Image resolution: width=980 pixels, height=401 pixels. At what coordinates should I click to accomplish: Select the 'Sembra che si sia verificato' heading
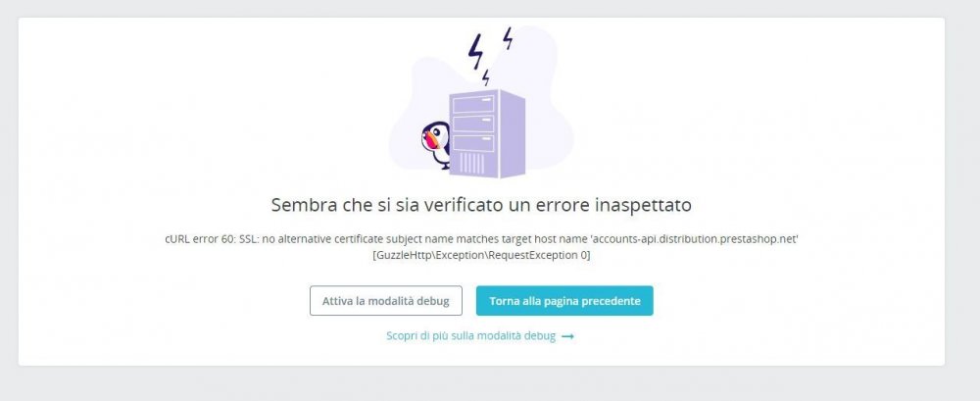point(481,205)
